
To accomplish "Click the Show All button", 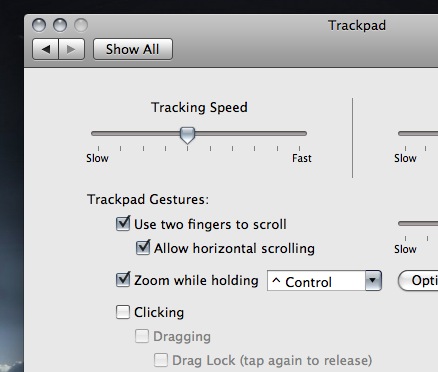I will [x=133, y=49].
